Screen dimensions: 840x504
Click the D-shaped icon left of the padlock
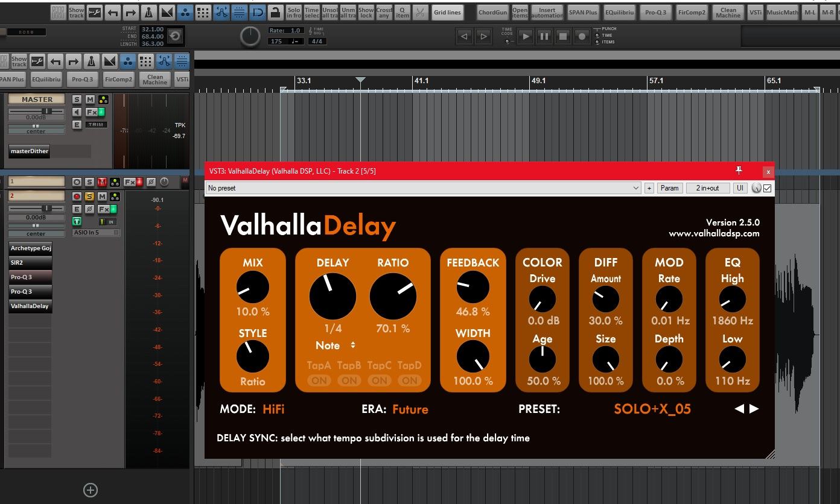[258, 12]
